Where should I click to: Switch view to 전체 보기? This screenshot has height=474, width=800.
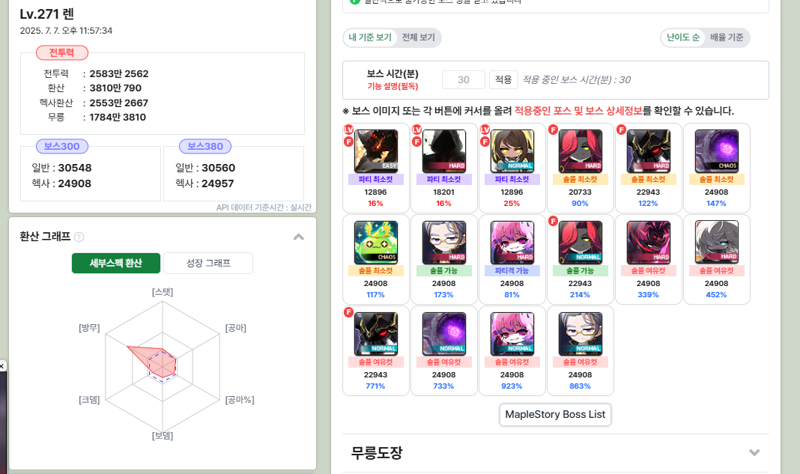[418, 37]
